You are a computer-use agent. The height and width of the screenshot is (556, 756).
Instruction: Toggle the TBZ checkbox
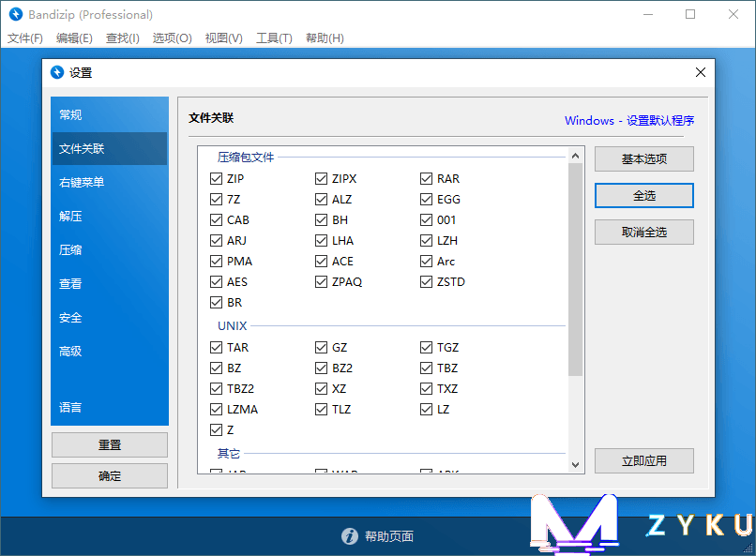point(426,368)
